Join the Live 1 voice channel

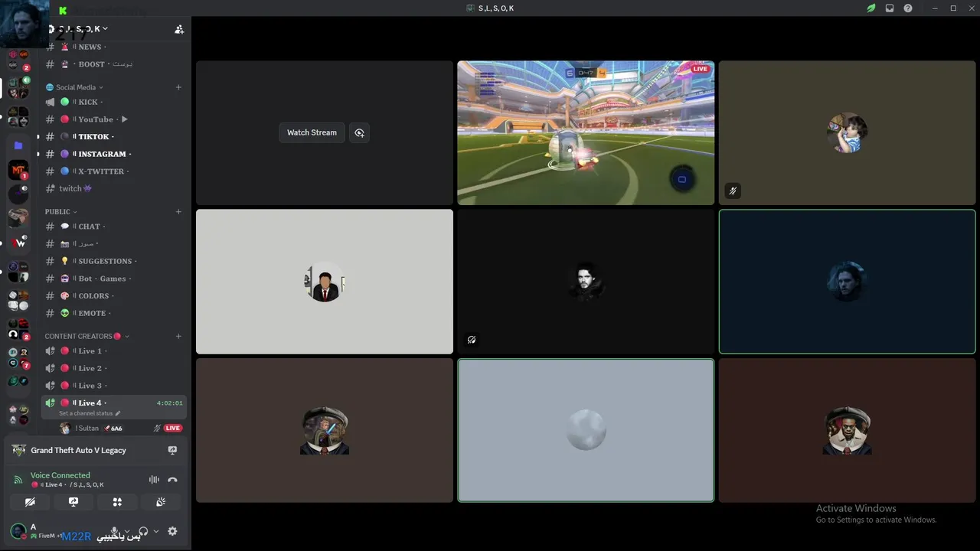coord(113,350)
